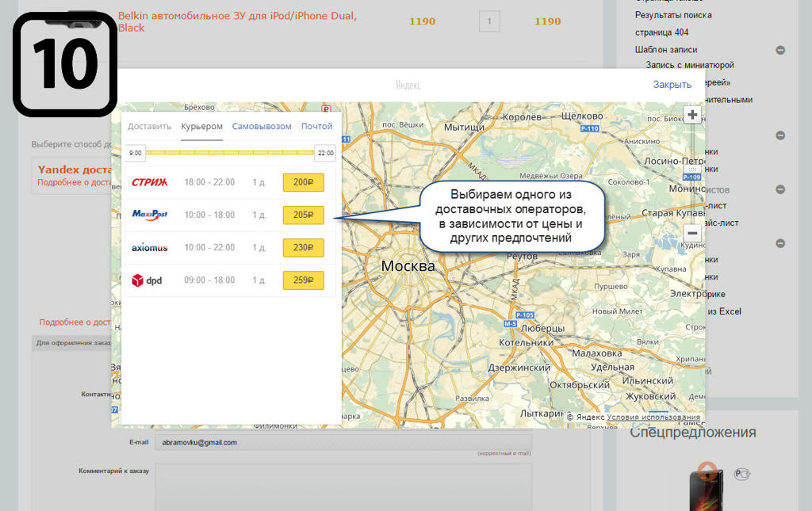This screenshot has height=511, width=812.
Task: Choose axiomus delivery for 230₽
Action: pos(304,248)
